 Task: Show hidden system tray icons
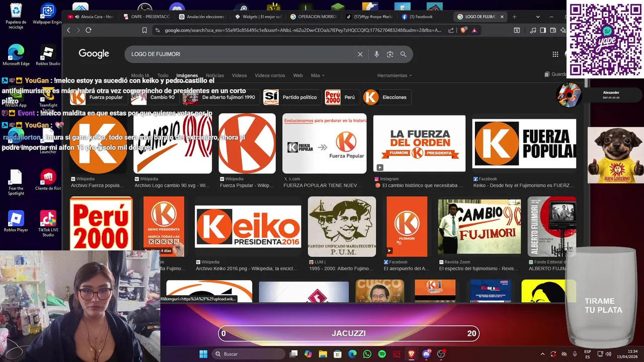coord(542,354)
